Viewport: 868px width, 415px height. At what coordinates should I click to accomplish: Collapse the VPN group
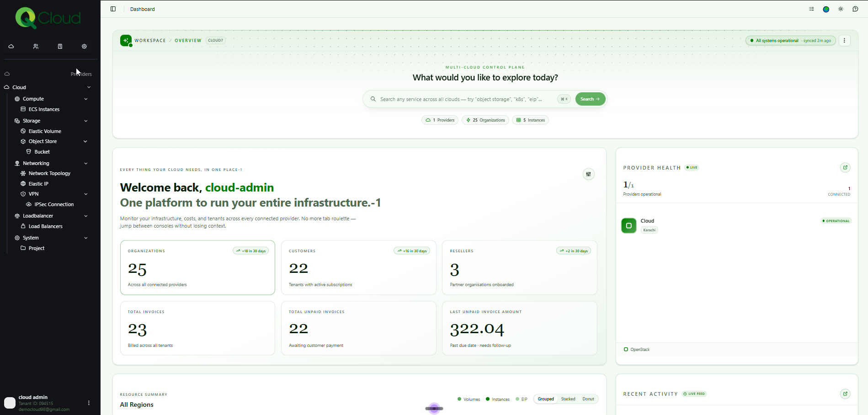tap(85, 194)
